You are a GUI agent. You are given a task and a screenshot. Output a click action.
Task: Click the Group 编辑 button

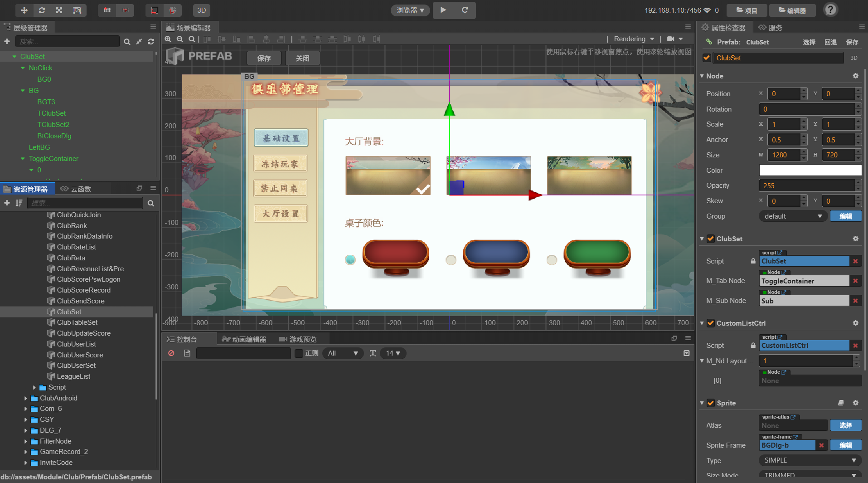point(846,216)
